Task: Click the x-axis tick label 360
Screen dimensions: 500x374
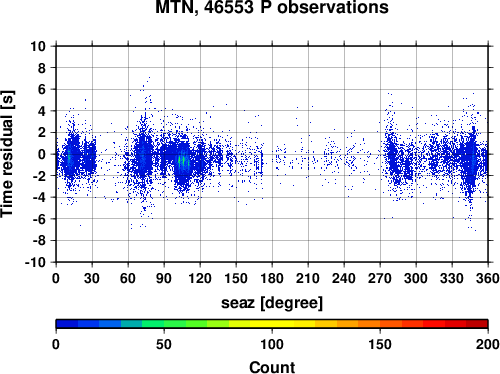Action: [488, 278]
